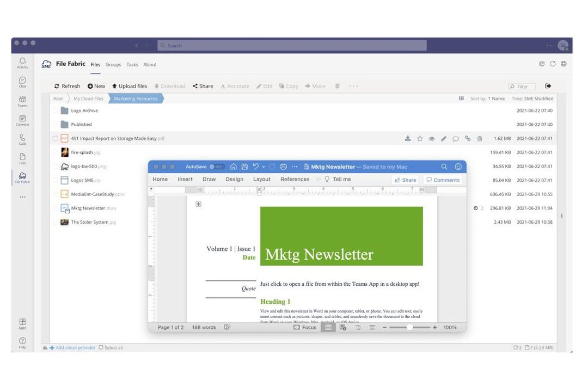Image resolution: width=588 pixels, height=392 pixels.
Task: Open Apps in Teams sidebar
Action: point(22,324)
